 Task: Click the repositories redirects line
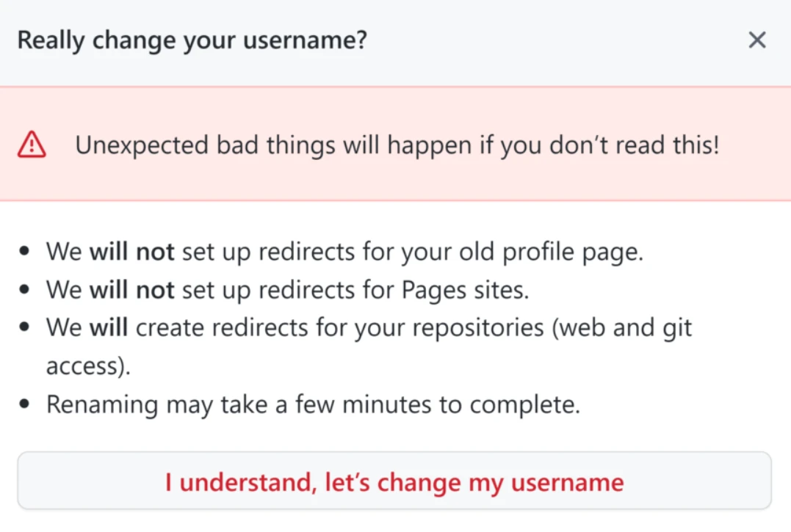pos(369,328)
